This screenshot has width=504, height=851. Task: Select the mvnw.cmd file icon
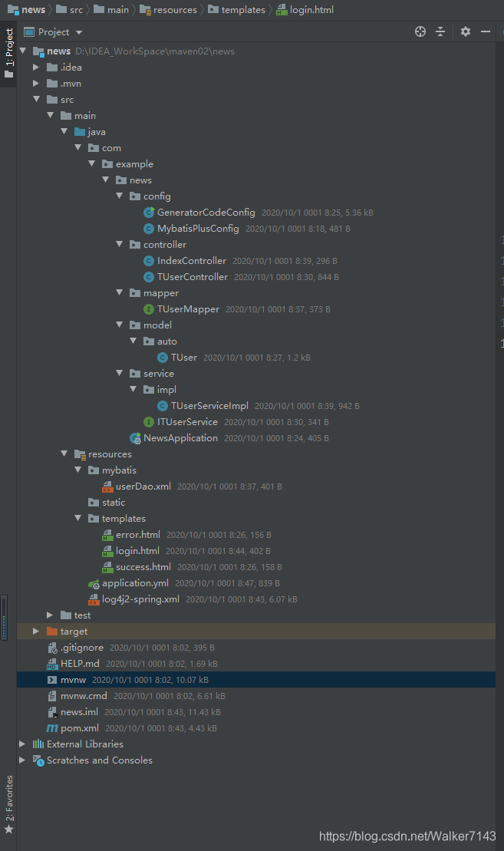pos(52,696)
